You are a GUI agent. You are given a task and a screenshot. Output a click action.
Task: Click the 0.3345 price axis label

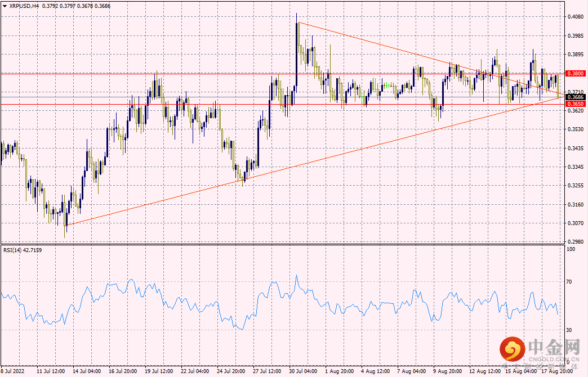(576, 167)
